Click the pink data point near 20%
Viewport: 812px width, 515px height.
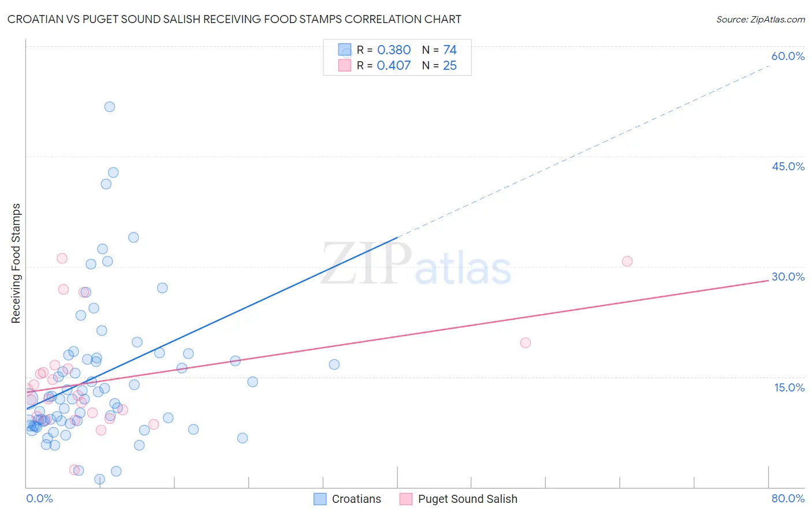coord(526,342)
